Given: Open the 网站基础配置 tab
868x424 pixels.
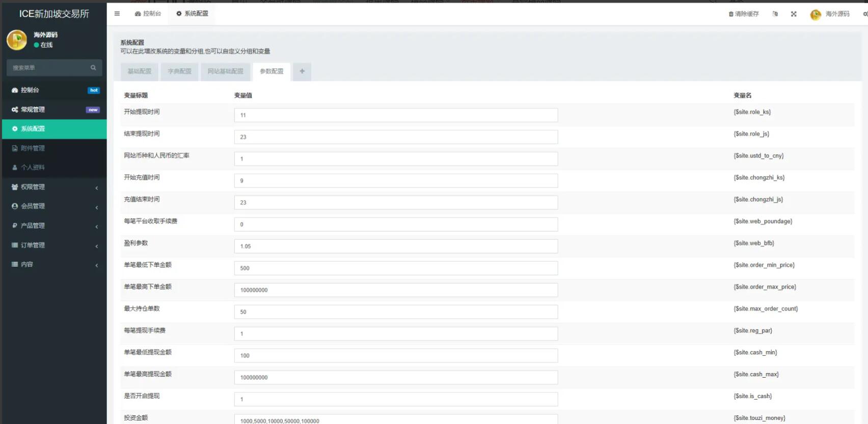Looking at the screenshot, I should click(225, 71).
